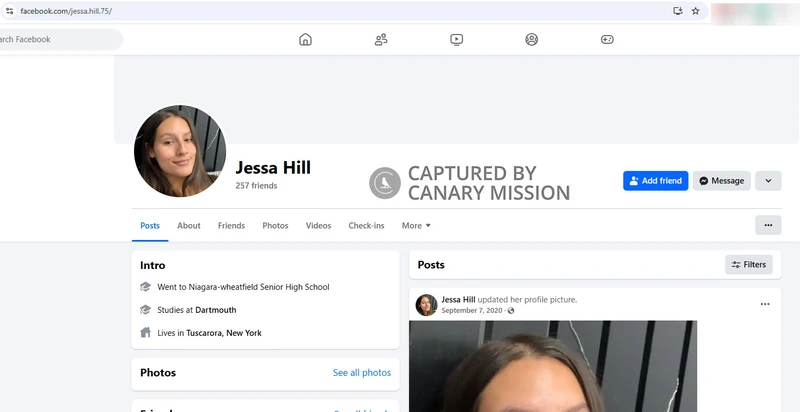Open the Watch video icon
The image size is (800, 412).
(456, 40)
